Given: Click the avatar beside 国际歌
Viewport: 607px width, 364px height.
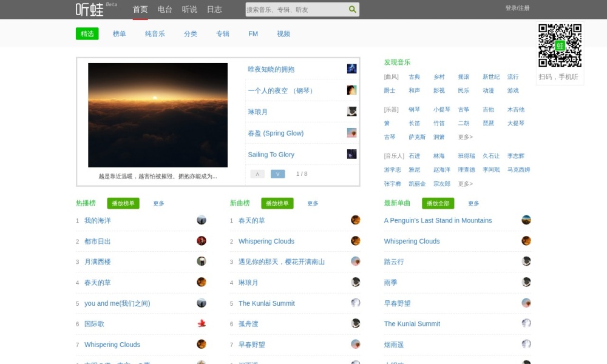Looking at the screenshot, I should (x=202, y=324).
